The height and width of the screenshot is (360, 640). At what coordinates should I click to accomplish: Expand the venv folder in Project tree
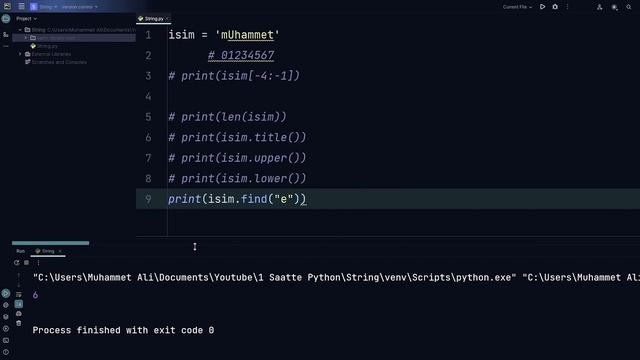point(26,38)
